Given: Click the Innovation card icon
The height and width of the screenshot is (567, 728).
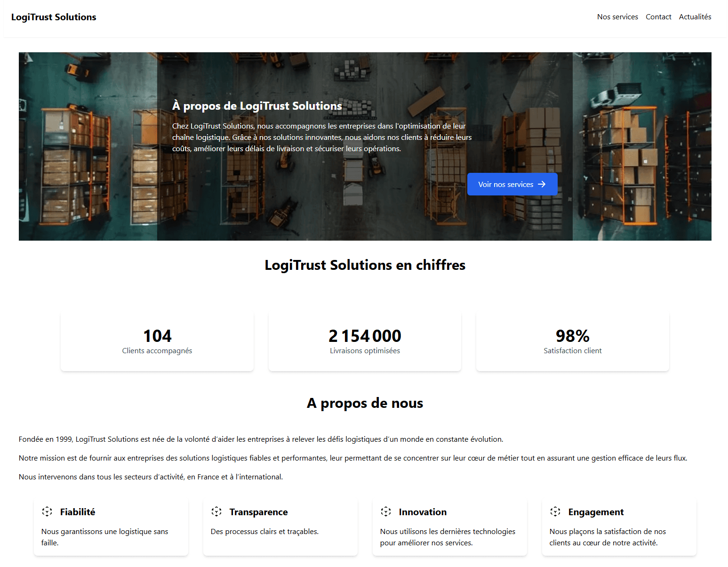Looking at the screenshot, I should pyautogui.click(x=386, y=511).
